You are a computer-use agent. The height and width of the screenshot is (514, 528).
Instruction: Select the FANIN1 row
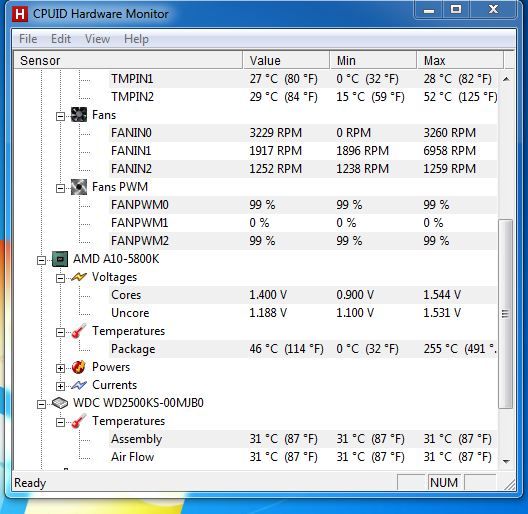pos(303,151)
